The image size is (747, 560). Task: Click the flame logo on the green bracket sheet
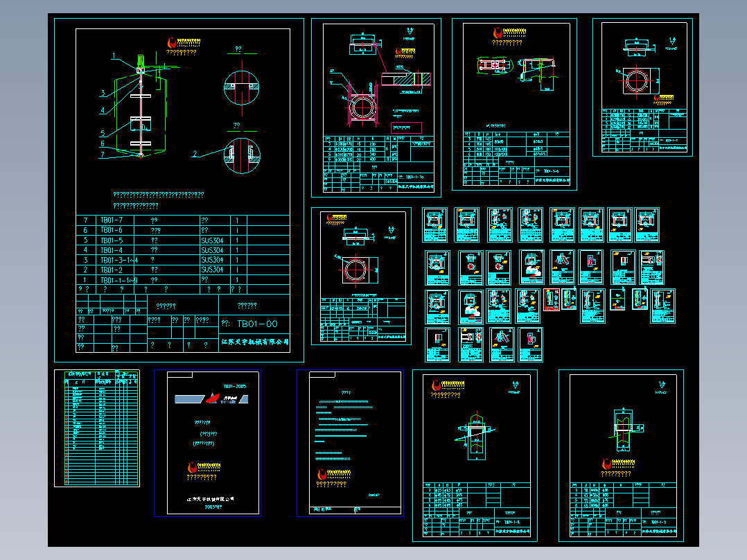pyautogui.click(x=498, y=33)
